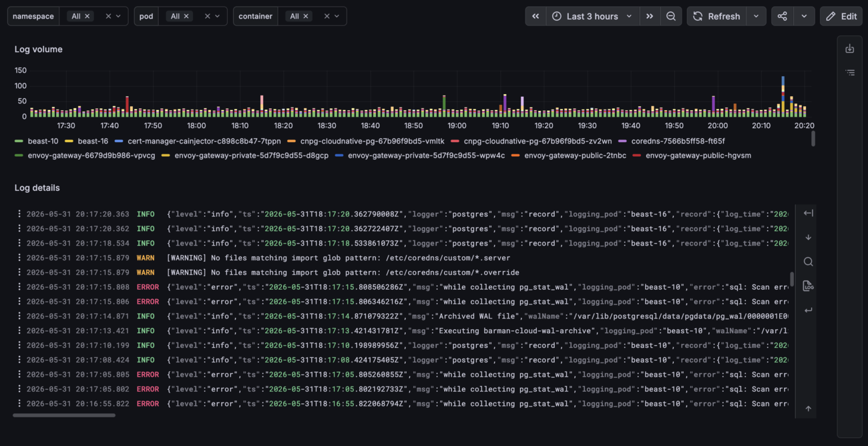The height and width of the screenshot is (446, 868).
Task: Click the log details horizontal scrollbar
Action: (x=64, y=415)
